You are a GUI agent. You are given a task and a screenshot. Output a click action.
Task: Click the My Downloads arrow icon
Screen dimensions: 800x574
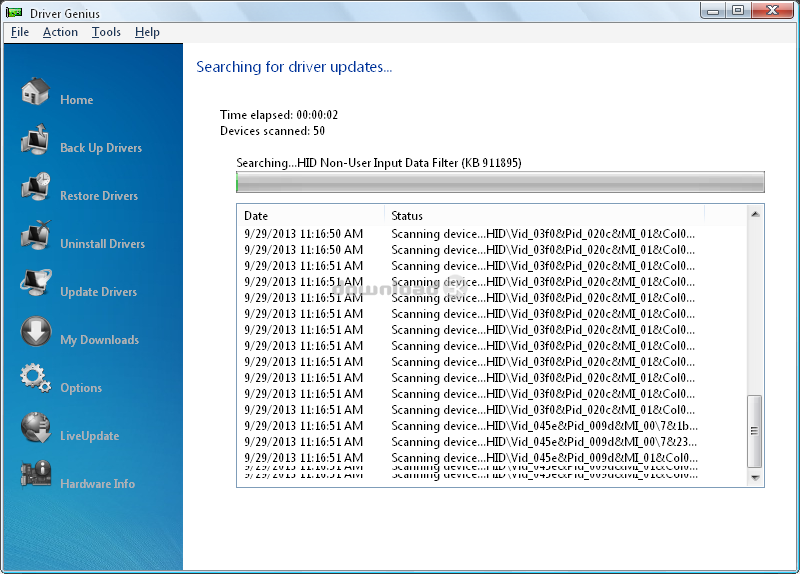36,331
